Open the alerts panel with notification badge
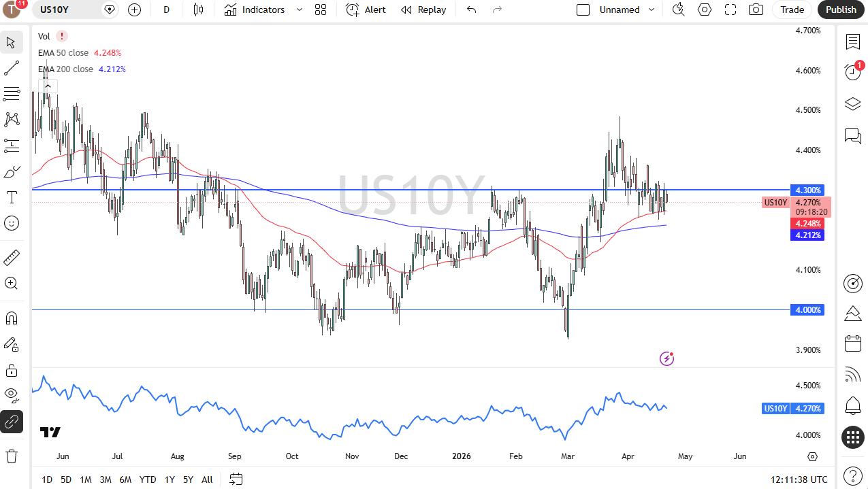868x489 pixels. 853,71
